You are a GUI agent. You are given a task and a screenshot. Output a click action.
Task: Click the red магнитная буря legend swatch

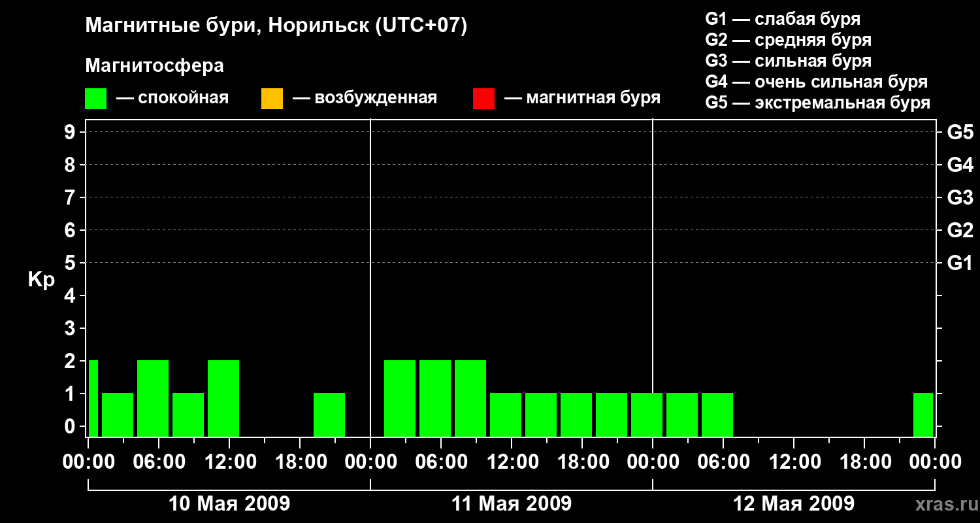tap(483, 99)
